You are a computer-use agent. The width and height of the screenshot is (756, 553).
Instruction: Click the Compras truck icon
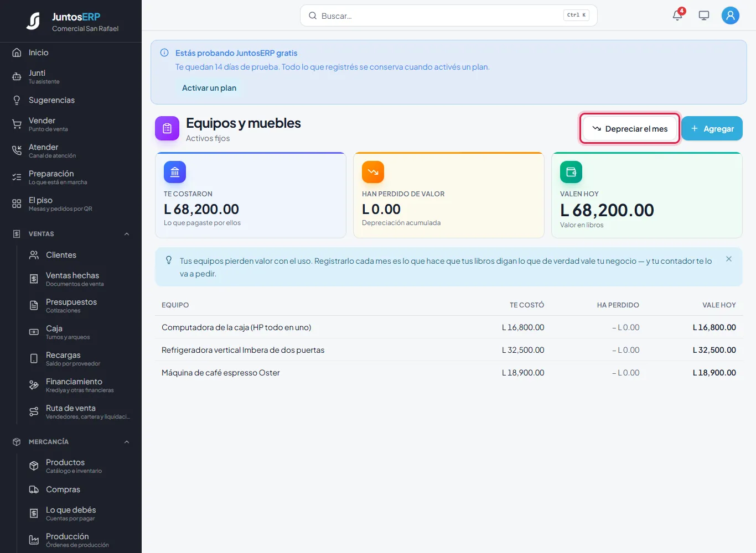click(x=34, y=489)
